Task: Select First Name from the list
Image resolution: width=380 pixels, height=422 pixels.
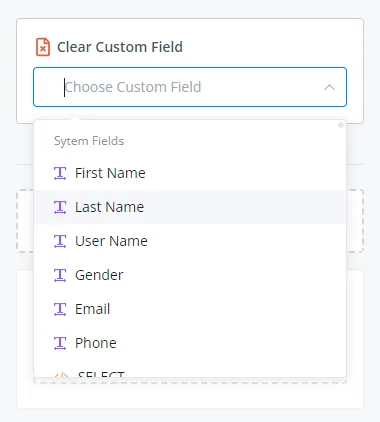Action: (190, 173)
